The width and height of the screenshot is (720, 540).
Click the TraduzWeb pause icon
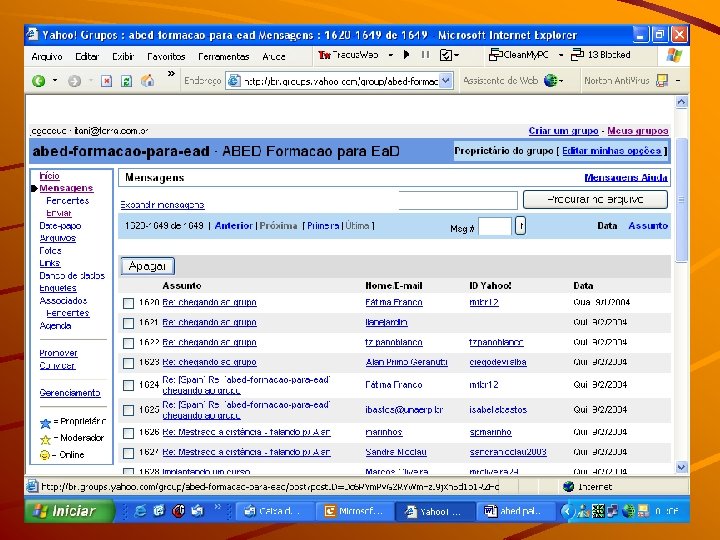(x=425, y=55)
